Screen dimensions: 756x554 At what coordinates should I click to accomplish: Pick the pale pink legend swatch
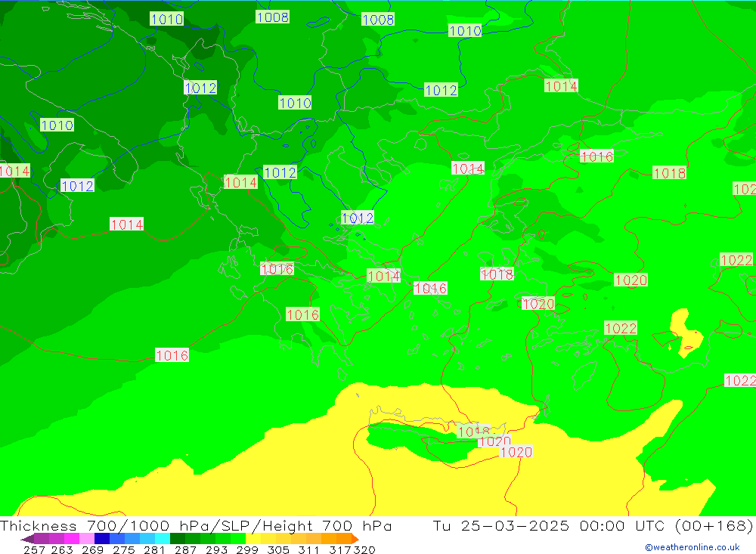[x=87, y=538]
